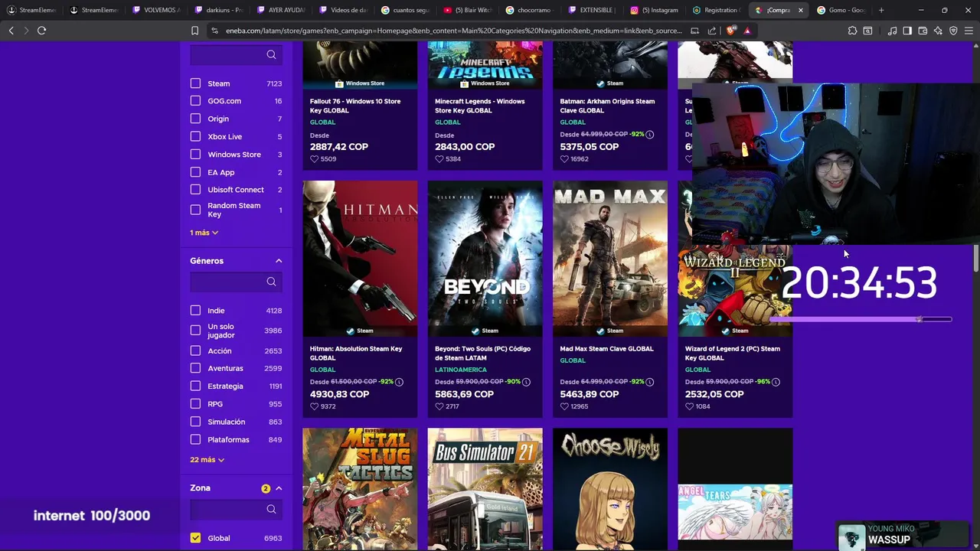980x551 pixels.
Task: Click the Brave Shields lion icon
Action: click(731, 31)
